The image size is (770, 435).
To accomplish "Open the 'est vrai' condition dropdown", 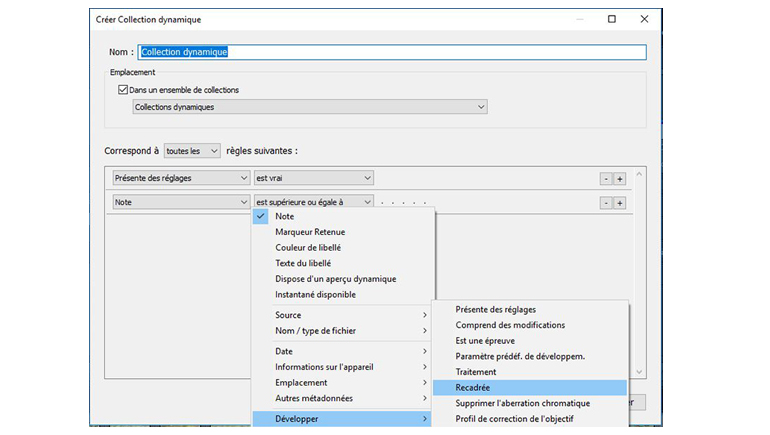I will pos(313,178).
